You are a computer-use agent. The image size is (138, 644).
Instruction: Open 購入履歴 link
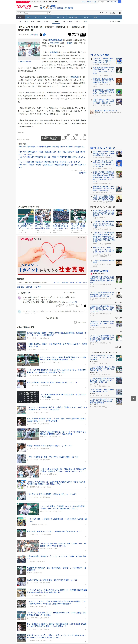112,13
